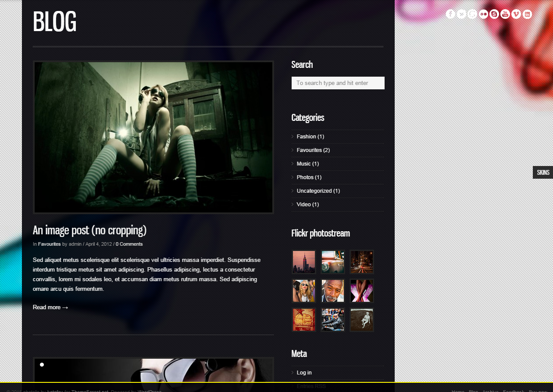Select the Fashion category
553x392 pixels.
pyautogui.click(x=306, y=137)
